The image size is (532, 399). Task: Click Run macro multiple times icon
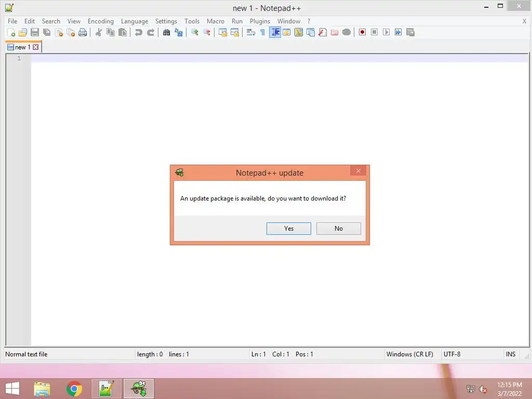[x=398, y=32]
